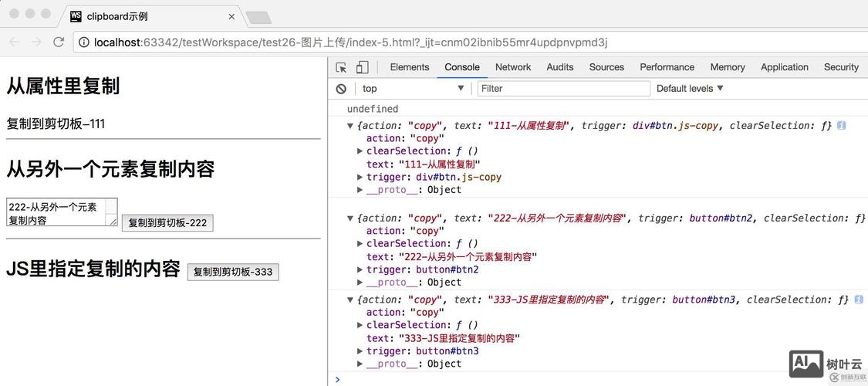
Task: Click the console Filter input field
Action: 563,89
